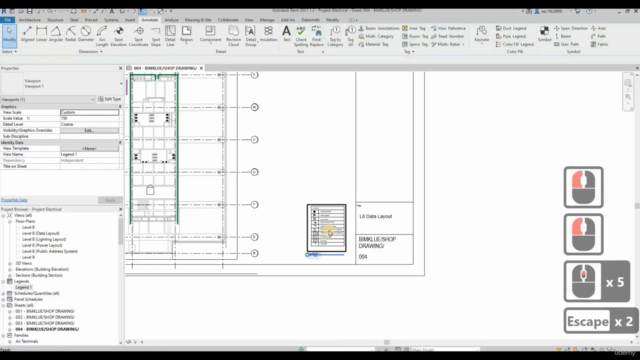Open the Properties help link
Image resolution: width=640 pixels, height=360 pixels.
pos(14,200)
